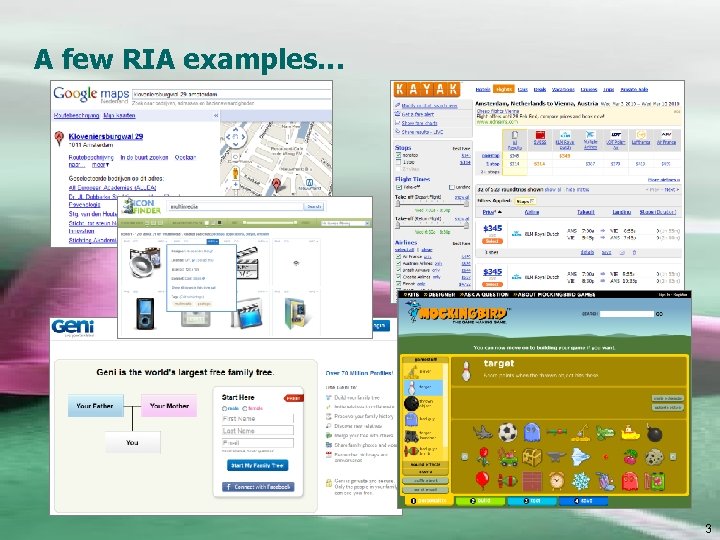Screen dimensions: 720x540
Task: Click the cherries sprite in Mockingbird
Action: click(x=630, y=457)
